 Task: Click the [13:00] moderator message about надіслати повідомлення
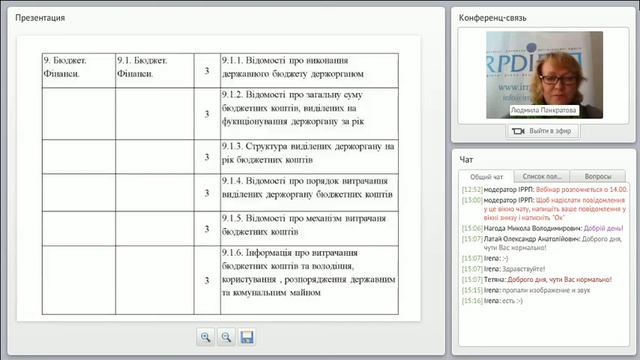point(544,209)
